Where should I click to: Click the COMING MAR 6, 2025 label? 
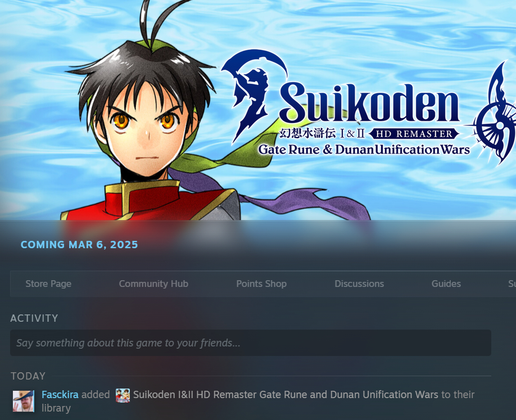coord(79,245)
